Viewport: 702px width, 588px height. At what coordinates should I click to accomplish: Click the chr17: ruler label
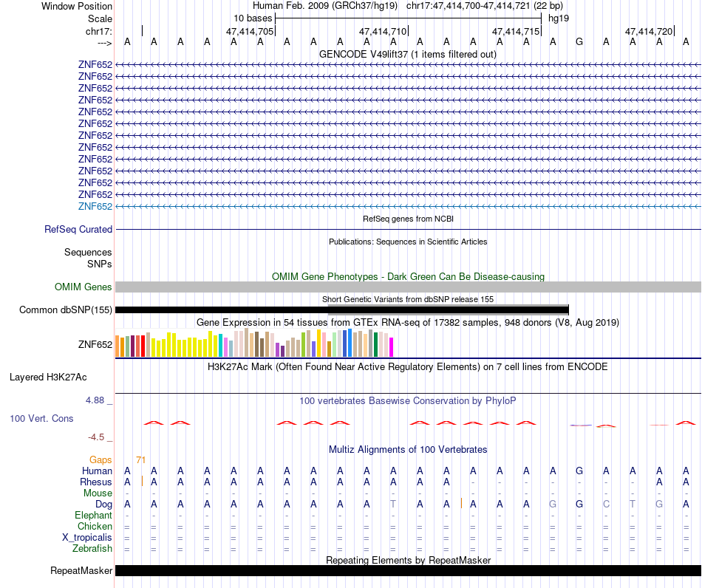[x=98, y=31]
